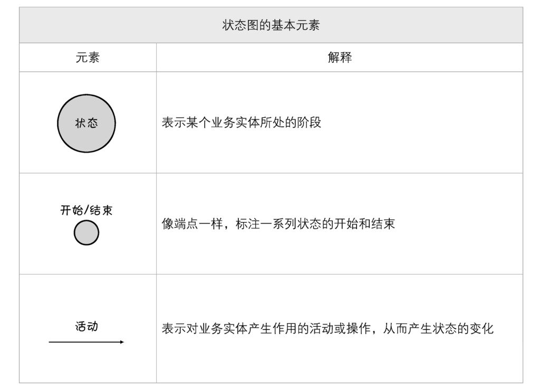Image resolution: width=539 pixels, height=392 pixels.
Task: Click the 活动 arrow line
Action: 86,342
